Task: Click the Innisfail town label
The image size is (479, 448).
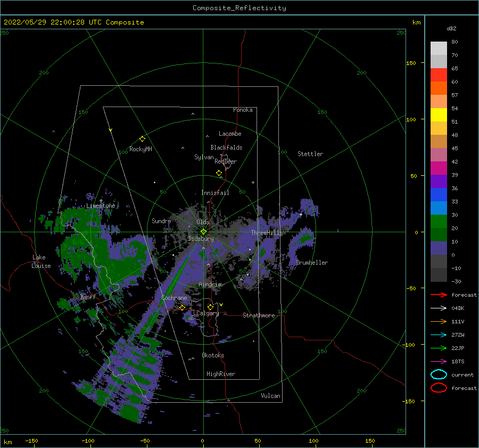Action: point(215,193)
